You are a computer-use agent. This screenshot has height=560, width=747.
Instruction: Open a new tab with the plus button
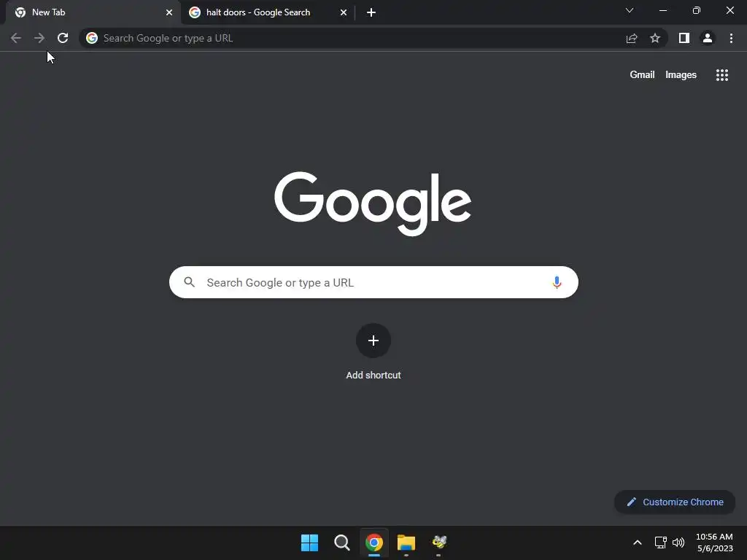pyautogui.click(x=371, y=12)
